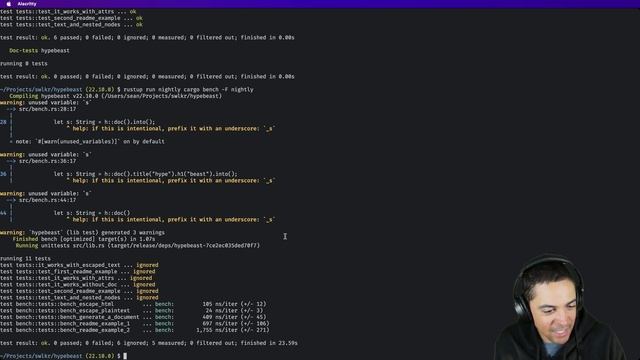Select the bench_readme_example_1 result line
Viewport: 640px width, 360px height.
point(135,324)
